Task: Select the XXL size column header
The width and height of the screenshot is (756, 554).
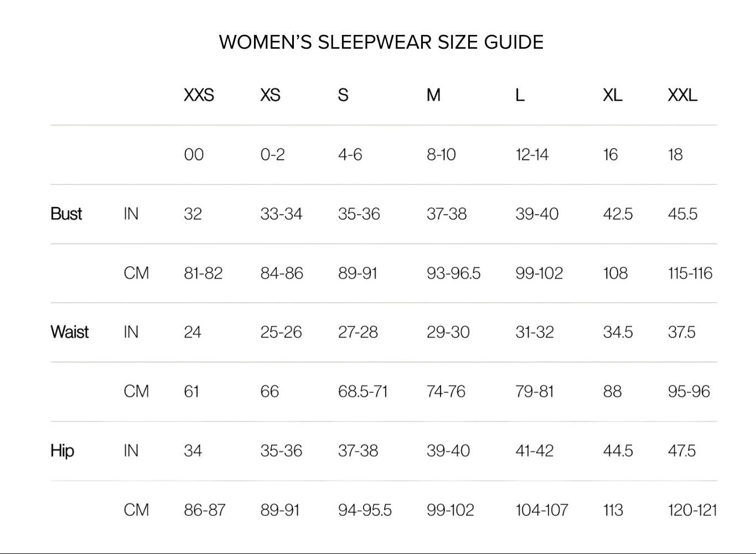Action: coord(682,95)
